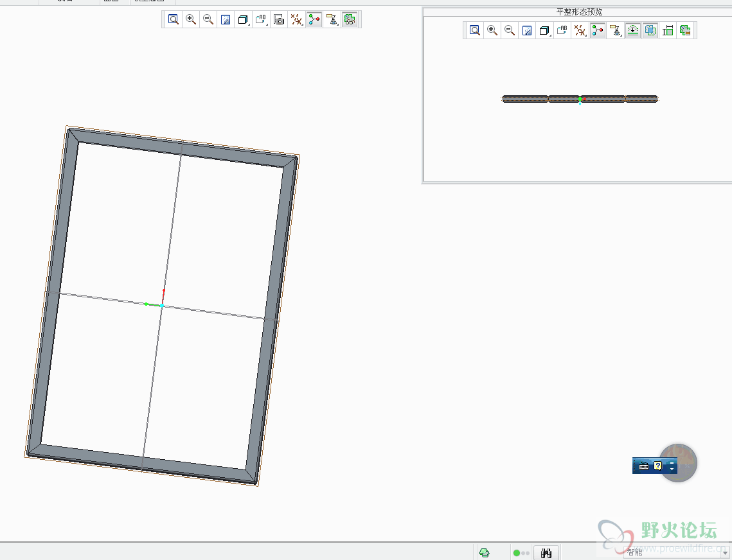Toggle spin center display in main toolbar
The image size is (732, 560).
[314, 20]
